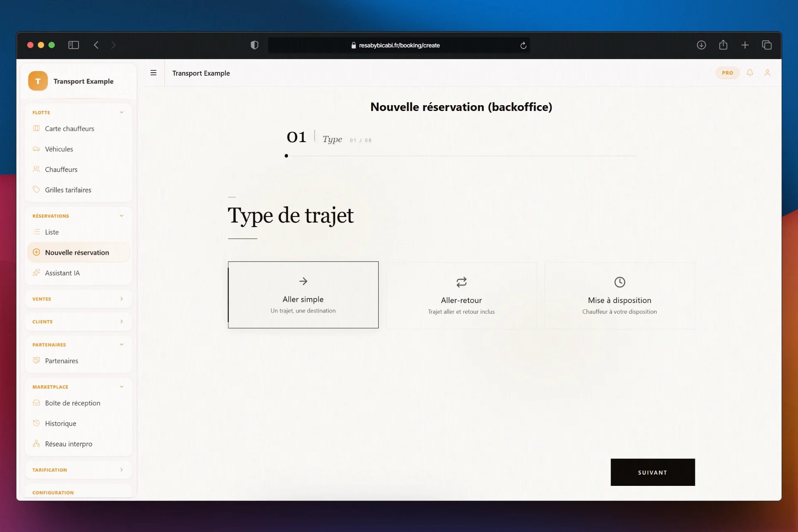Click the Boîte de réception inbox icon
Screen dimensions: 798x532
click(37, 403)
